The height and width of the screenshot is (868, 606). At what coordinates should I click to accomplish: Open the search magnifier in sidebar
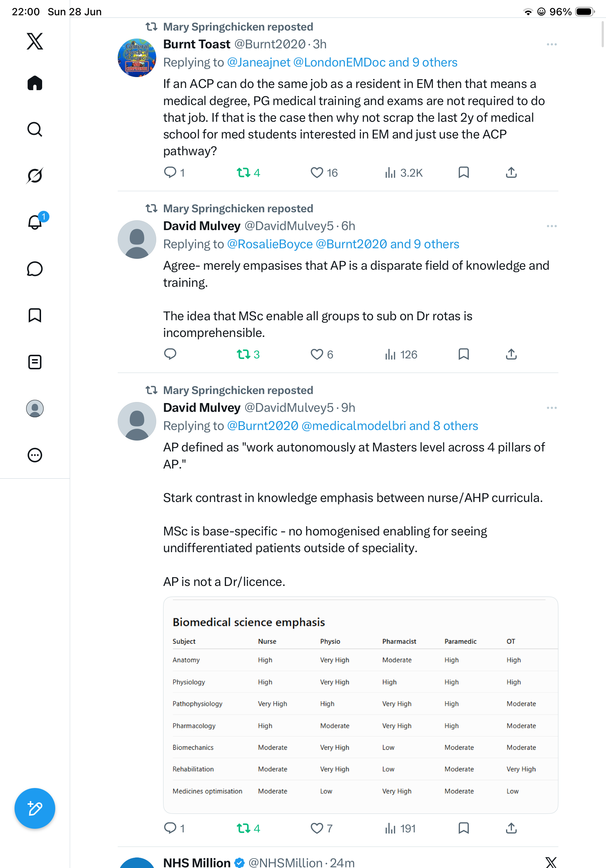click(x=35, y=129)
